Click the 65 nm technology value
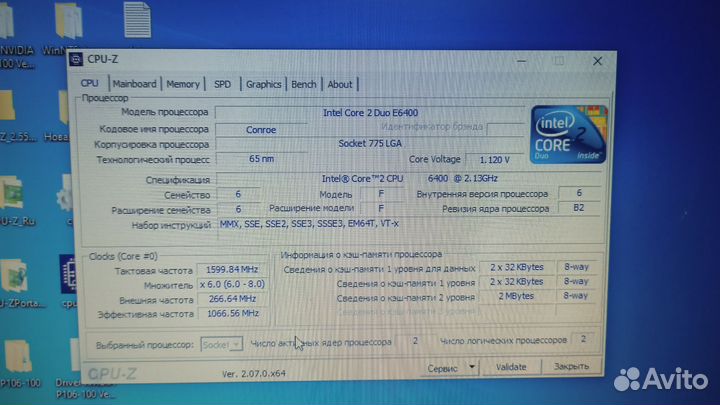720x405 pixels. pos(261,159)
